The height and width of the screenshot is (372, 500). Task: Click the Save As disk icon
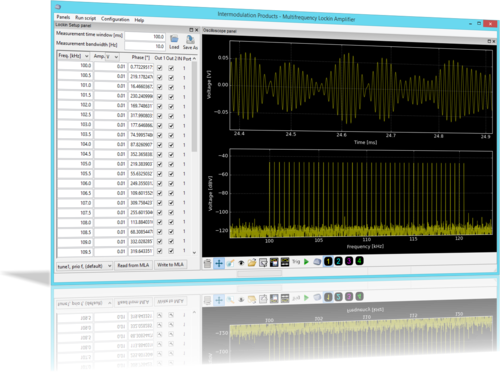(190, 43)
